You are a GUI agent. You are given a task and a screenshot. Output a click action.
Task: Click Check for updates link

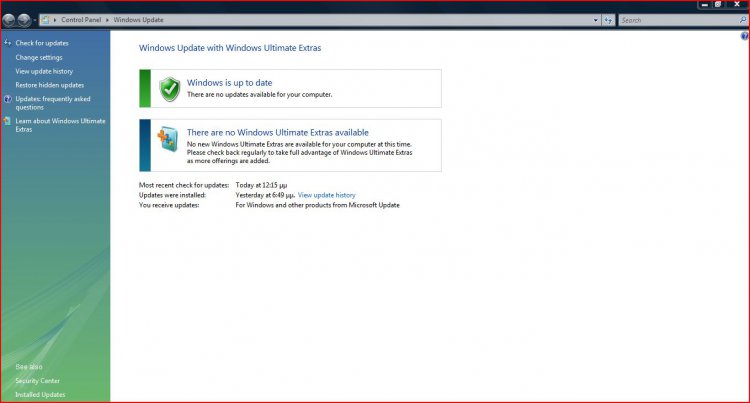pos(42,43)
